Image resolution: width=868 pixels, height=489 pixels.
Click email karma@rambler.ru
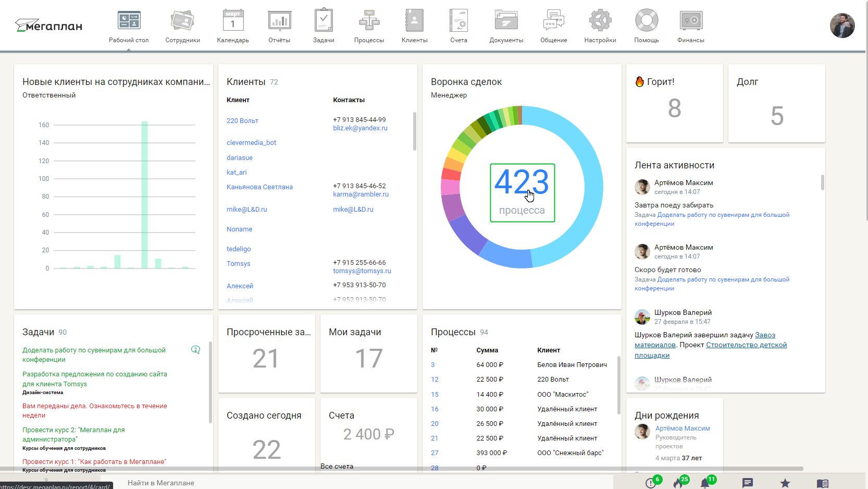click(361, 194)
